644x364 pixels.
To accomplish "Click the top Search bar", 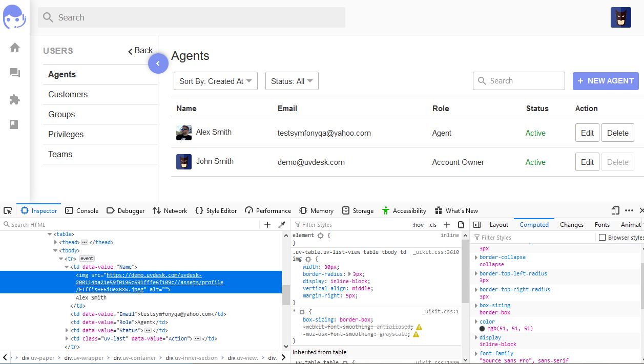I will point(192,17).
